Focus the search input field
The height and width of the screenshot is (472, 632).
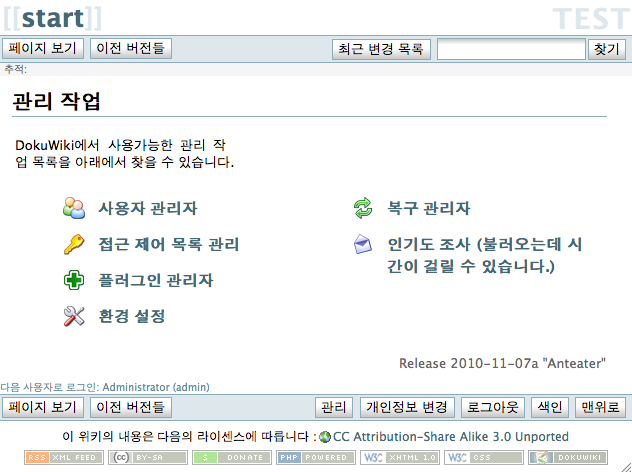(511, 49)
